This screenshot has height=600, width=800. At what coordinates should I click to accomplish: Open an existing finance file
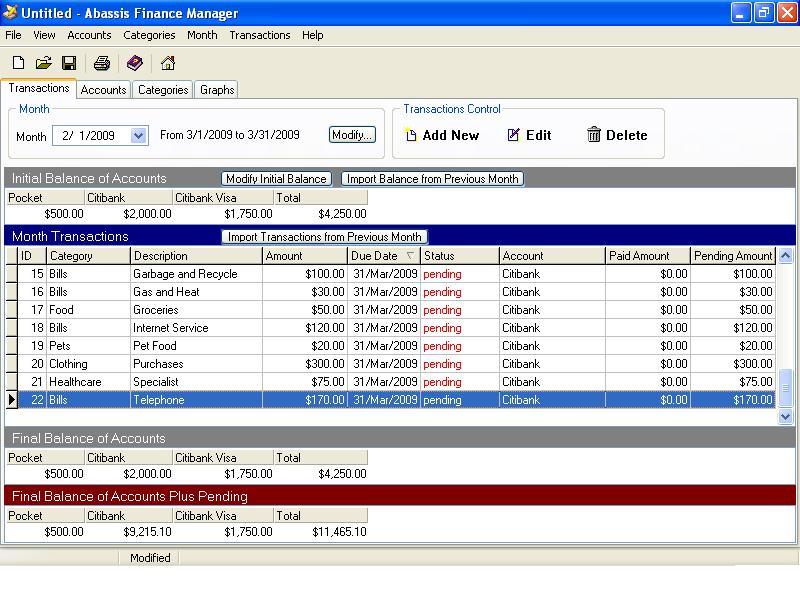point(42,62)
